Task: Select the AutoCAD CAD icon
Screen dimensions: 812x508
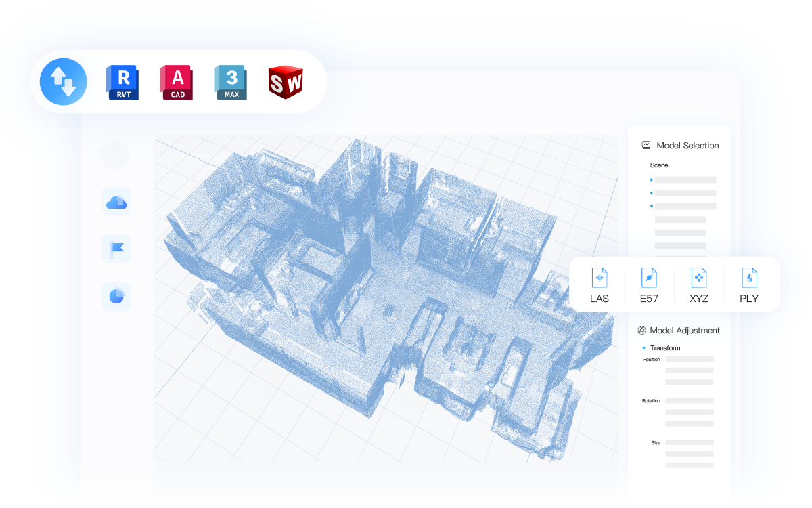Action: tap(177, 83)
